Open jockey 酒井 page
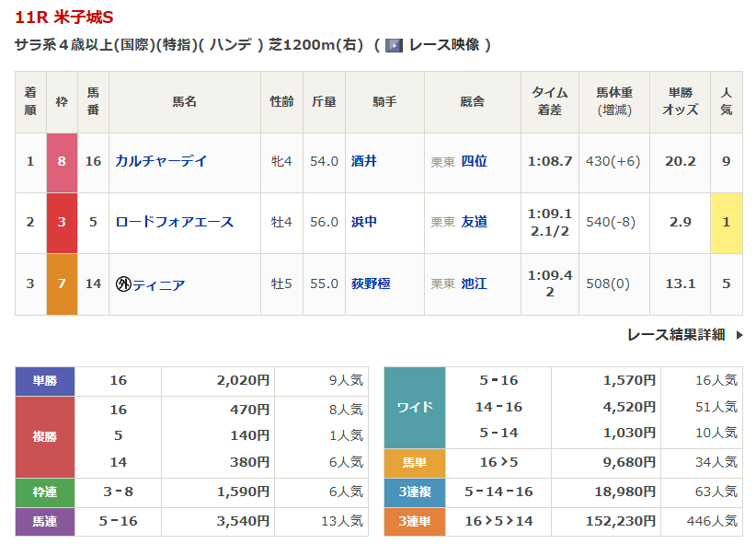 pyautogui.click(x=364, y=161)
